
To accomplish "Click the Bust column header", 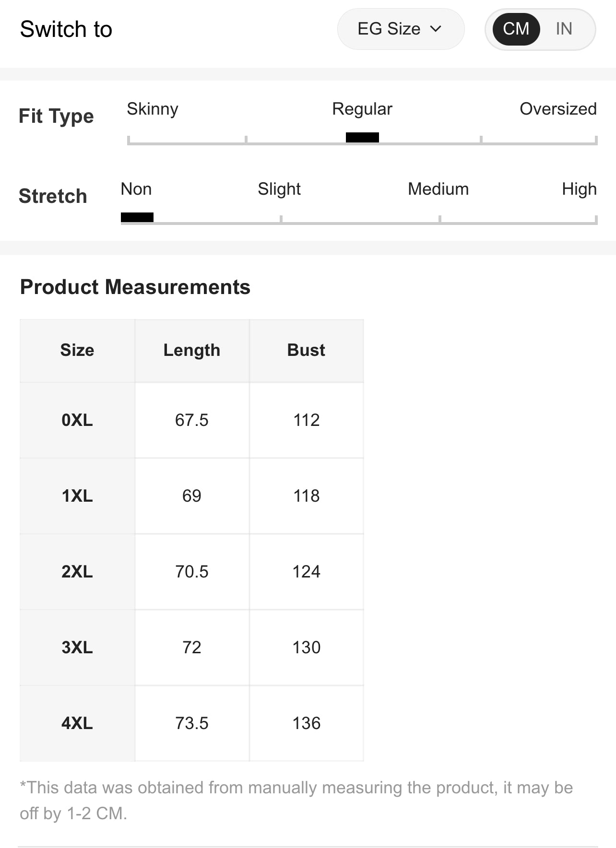I will coord(306,350).
